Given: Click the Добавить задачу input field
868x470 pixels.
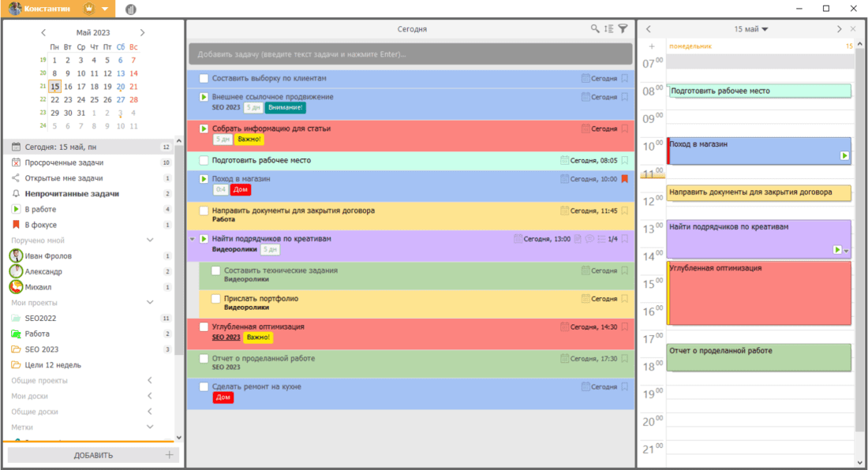Looking at the screenshot, I should coord(410,54).
